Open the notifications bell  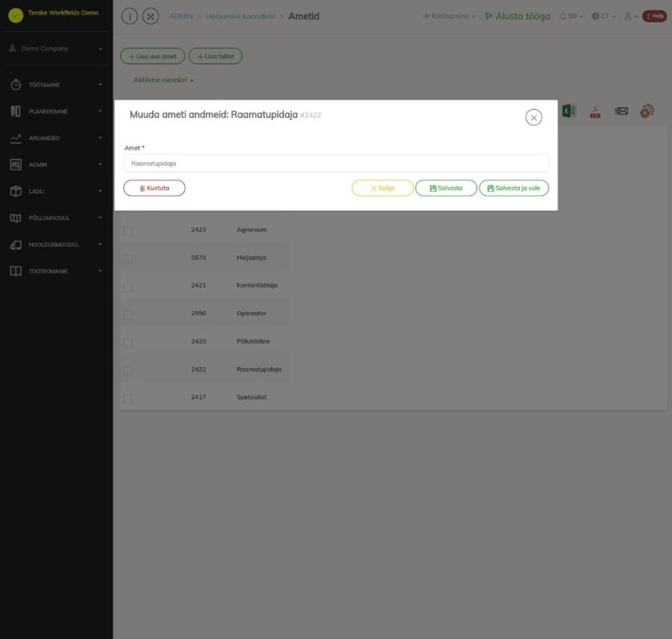click(571, 16)
